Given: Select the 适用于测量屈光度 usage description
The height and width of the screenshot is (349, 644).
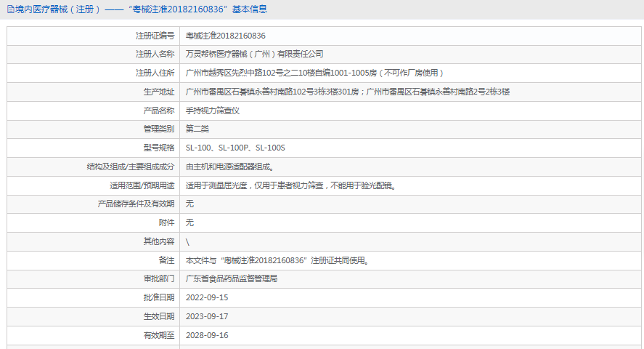Looking at the screenshot, I should click(291, 186).
